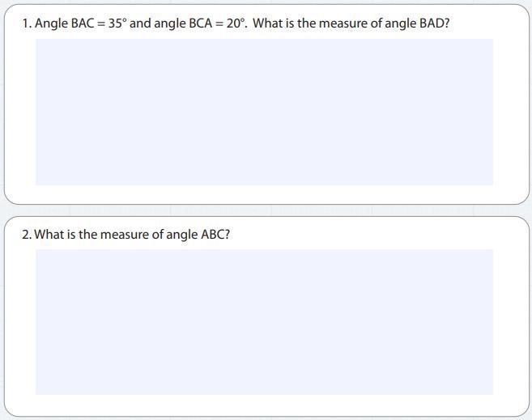Click the word "measure" in question 1
The image size is (532, 420).
(x=343, y=23)
